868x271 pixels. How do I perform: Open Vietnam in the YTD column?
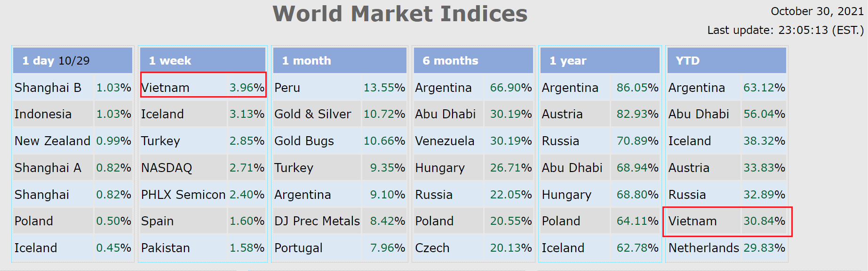(693, 221)
